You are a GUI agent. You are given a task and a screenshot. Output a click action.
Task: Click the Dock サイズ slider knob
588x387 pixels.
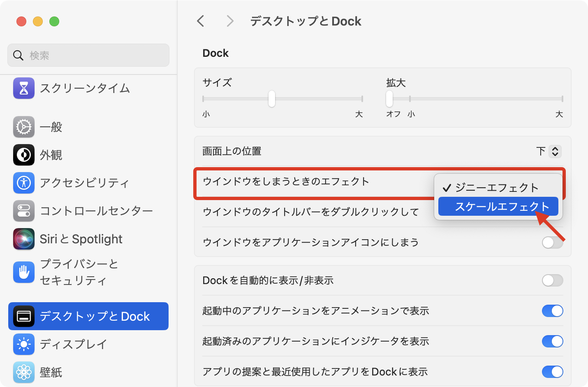[x=272, y=99]
